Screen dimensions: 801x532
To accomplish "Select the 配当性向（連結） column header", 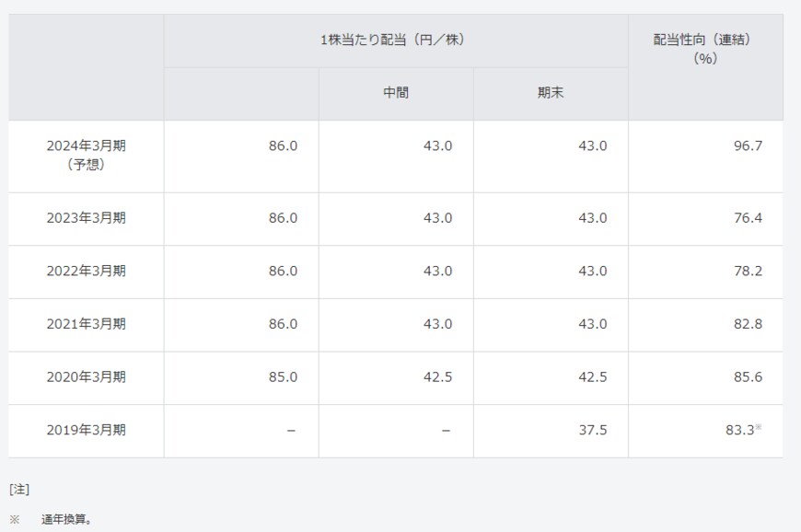I will [x=704, y=49].
